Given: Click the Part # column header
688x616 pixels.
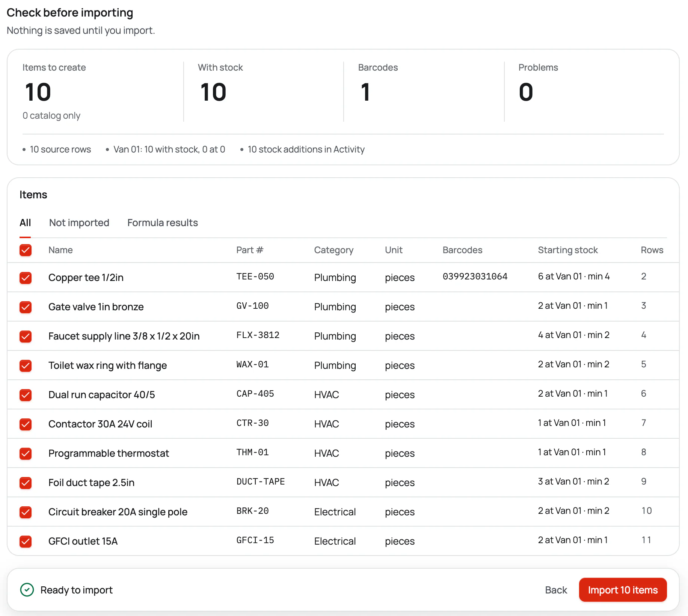Looking at the screenshot, I should pyautogui.click(x=250, y=250).
